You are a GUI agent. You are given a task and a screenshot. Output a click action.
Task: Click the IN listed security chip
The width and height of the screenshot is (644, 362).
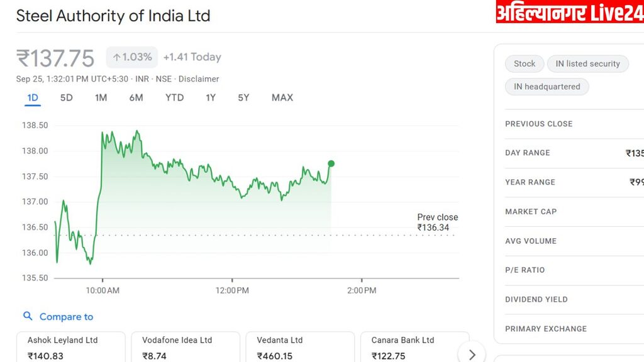(x=587, y=63)
